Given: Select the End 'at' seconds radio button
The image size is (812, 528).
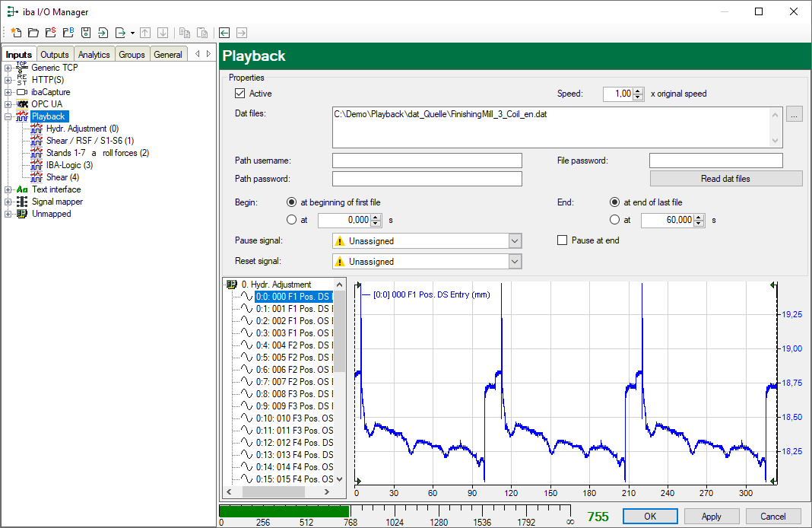Looking at the screenshot, I should pyautogui.click(x=615, y=220).
